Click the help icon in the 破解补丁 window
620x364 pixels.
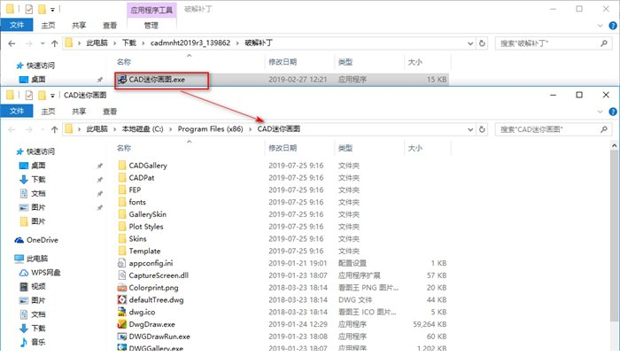(613, 26)
